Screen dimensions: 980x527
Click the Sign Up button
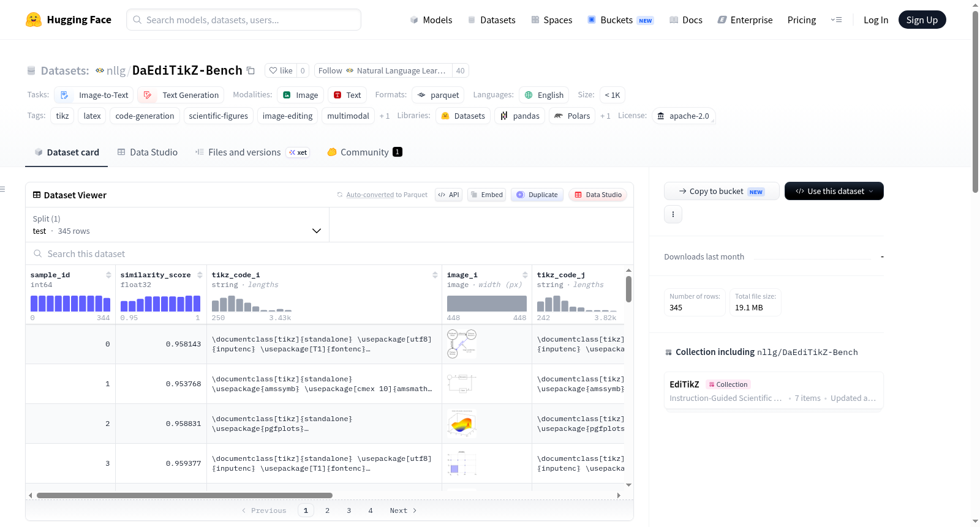point(922,20)
